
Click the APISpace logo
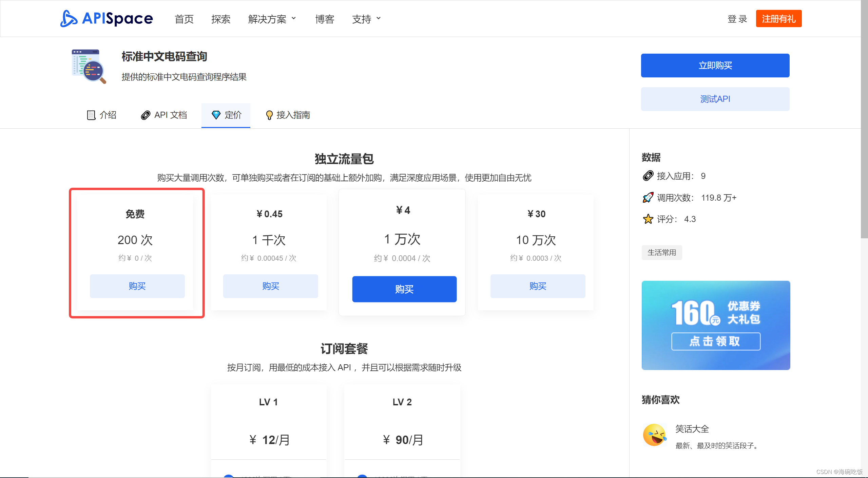(106, 19)
